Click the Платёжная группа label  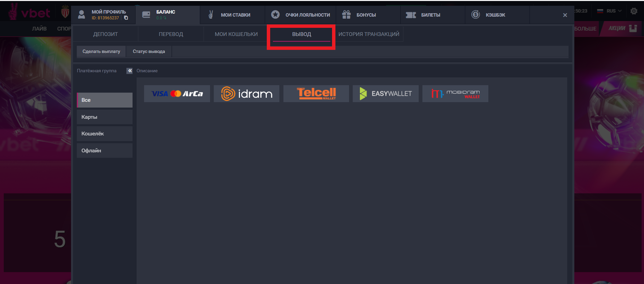tap(97, 71)
